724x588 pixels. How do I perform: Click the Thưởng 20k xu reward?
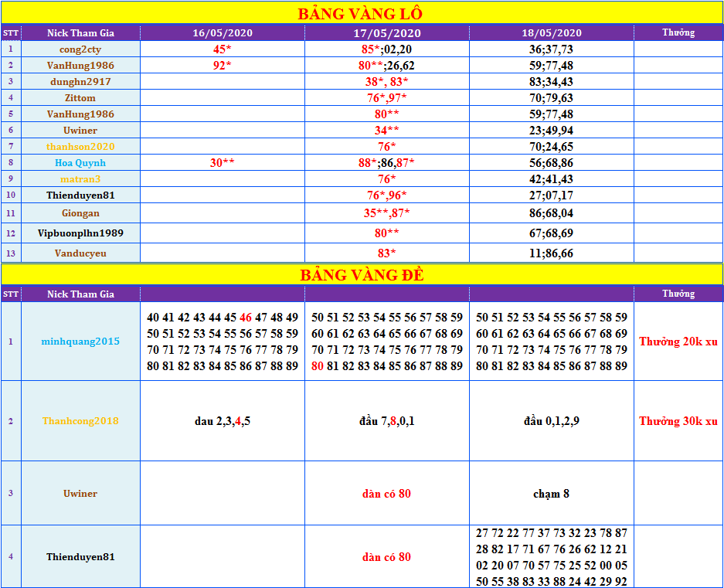[x=678, y=342]
